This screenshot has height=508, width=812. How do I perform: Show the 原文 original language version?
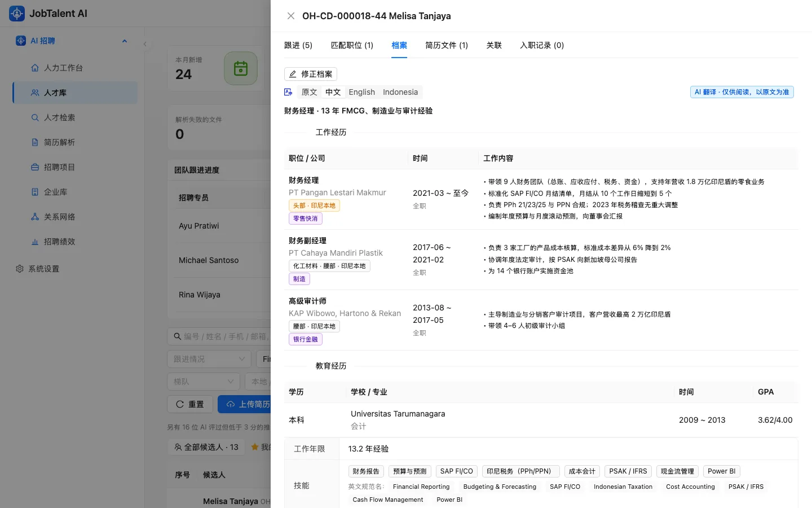tap(310, 92)
